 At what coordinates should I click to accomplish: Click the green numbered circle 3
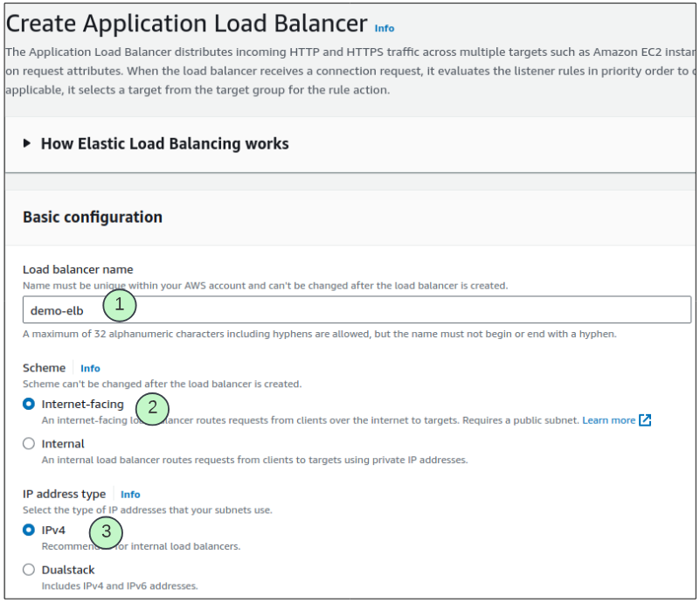coord(107,532)
